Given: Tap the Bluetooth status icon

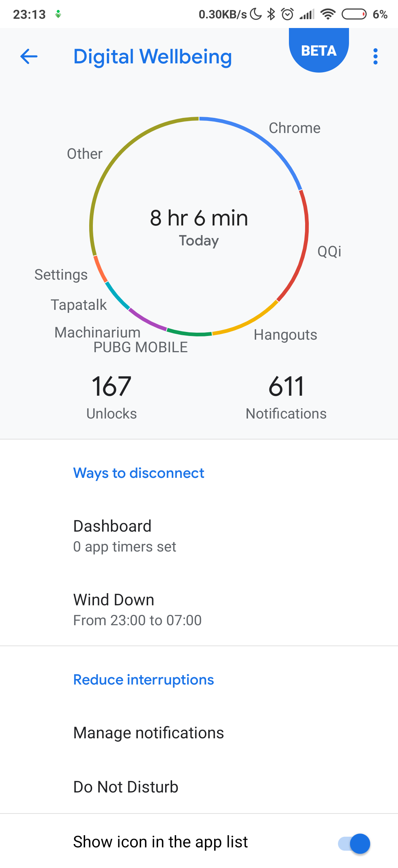Looking at the screenshot, I should point(271,14).
